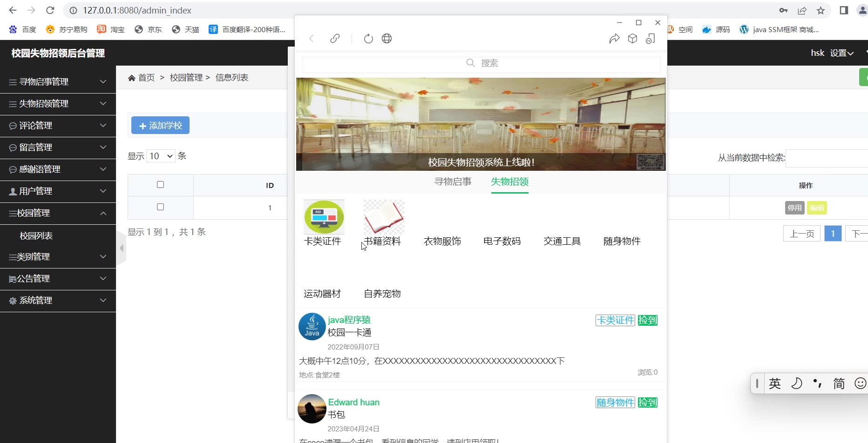This screenshot has height=443, width=868.
Task: Expand the 评论管理 sidebar menu
Action: [x=58, y=126]
